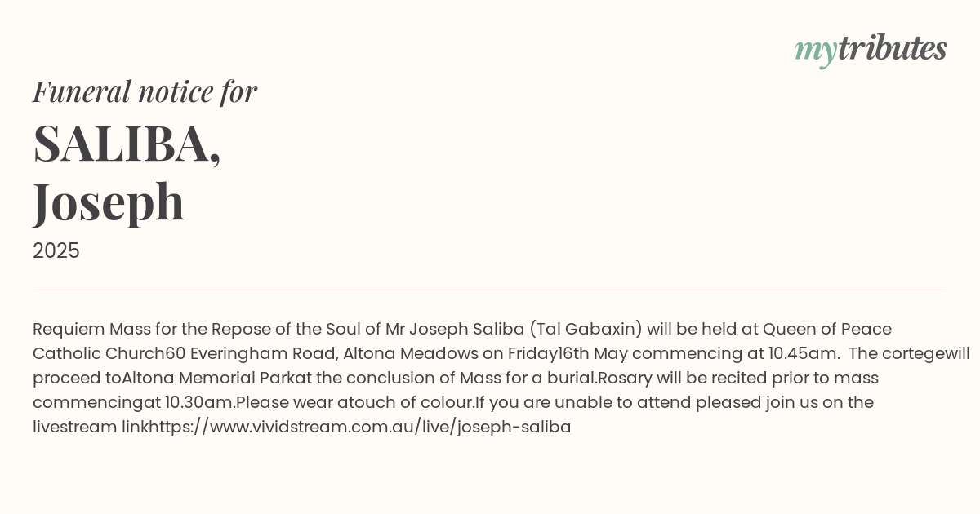The image size is (980, 514).
Task: Click the green "my" part of logo
Action: (x=815, y=52)
